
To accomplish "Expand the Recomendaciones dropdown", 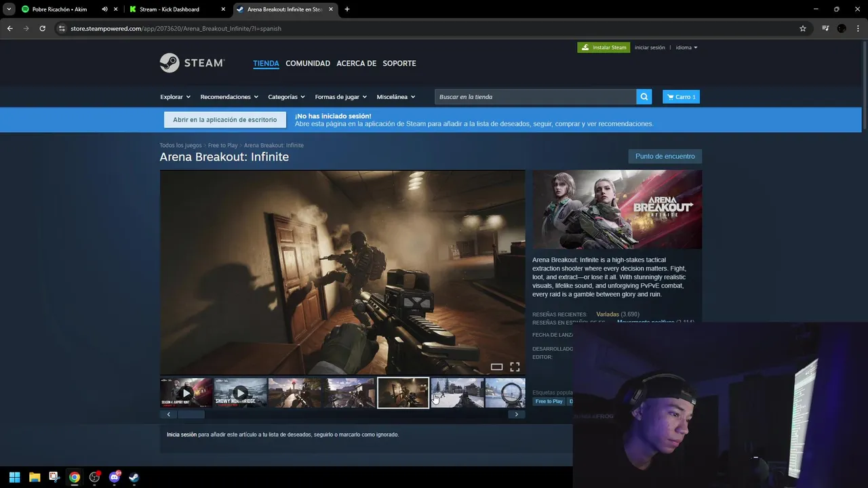I will point(229,97).
